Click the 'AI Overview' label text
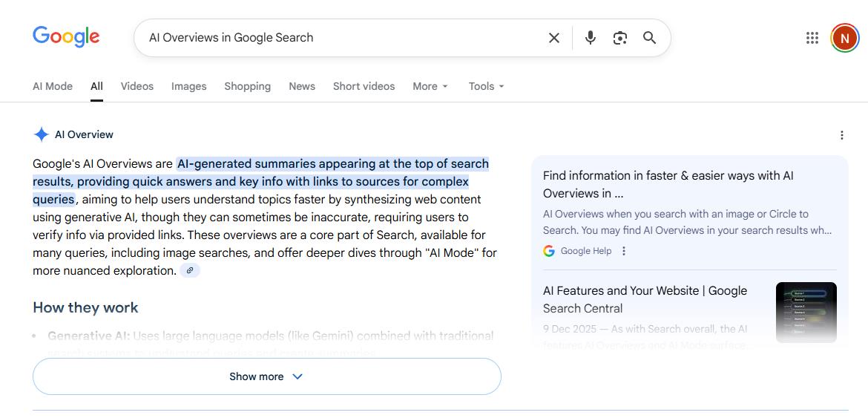The height and width of the screenshot is (418, 868). coord(84,134)
